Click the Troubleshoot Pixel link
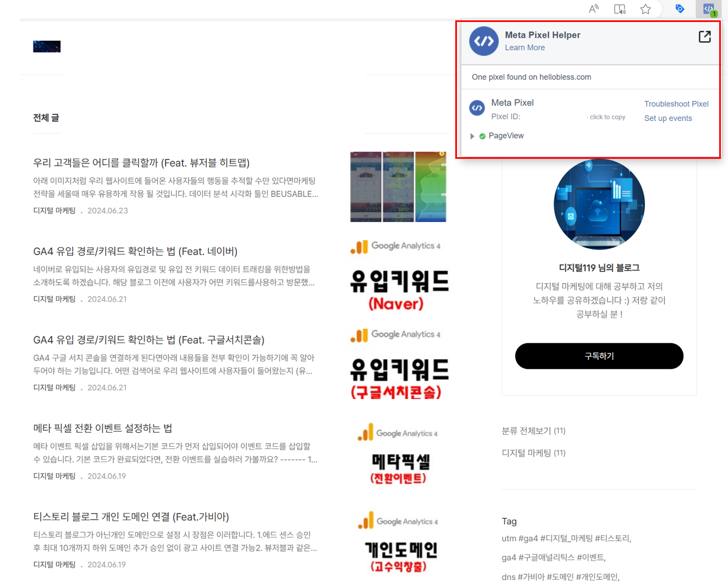This screenshot has height=588, width=728. click(676, 104)
